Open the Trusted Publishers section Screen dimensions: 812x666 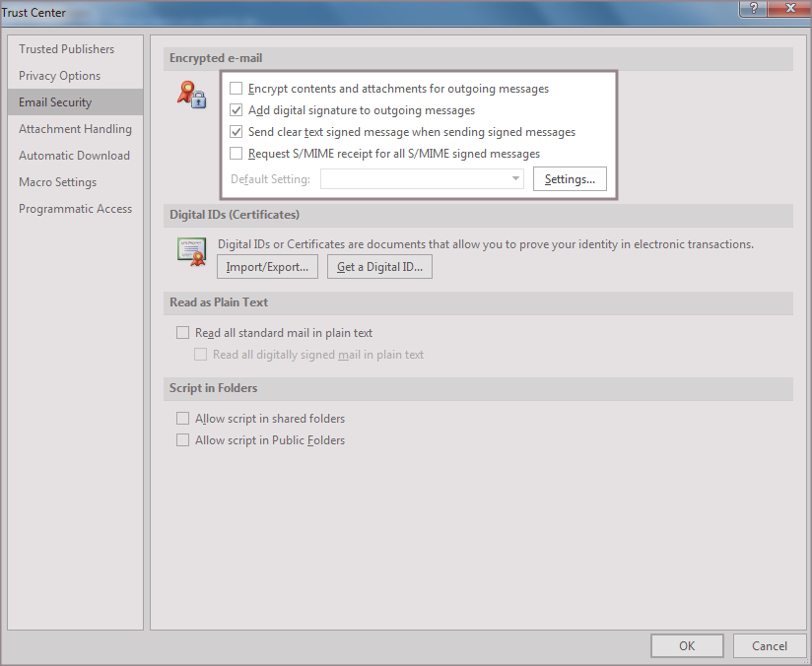[66, 49]
